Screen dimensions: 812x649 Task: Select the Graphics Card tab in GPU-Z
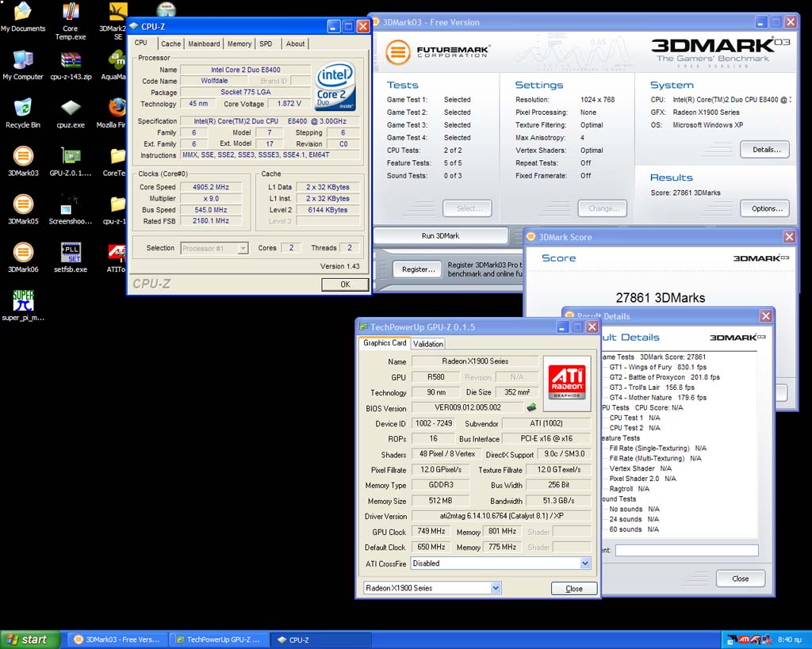pyautogui.click(x=385, y=342)
